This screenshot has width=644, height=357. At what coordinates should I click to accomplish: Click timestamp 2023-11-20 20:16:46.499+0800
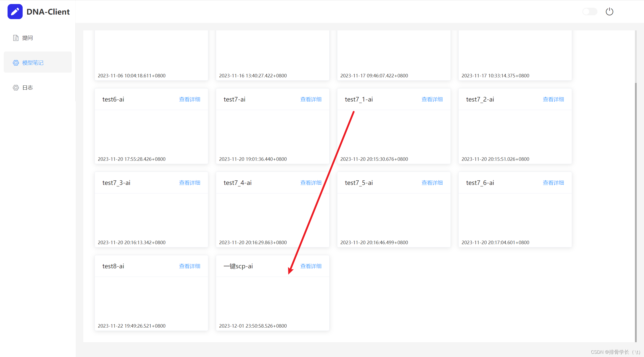pyautogui.click(x=374, y=242)
